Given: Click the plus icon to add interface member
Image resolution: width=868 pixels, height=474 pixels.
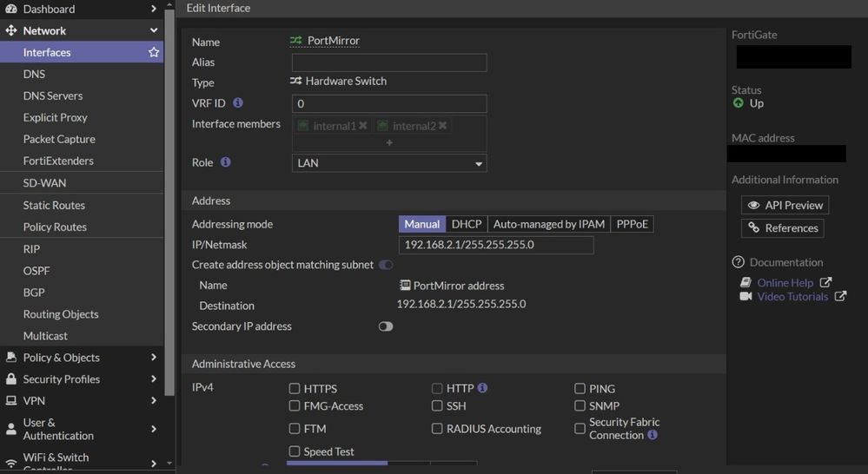Looking at the screenshot, I should coord(389,142).
